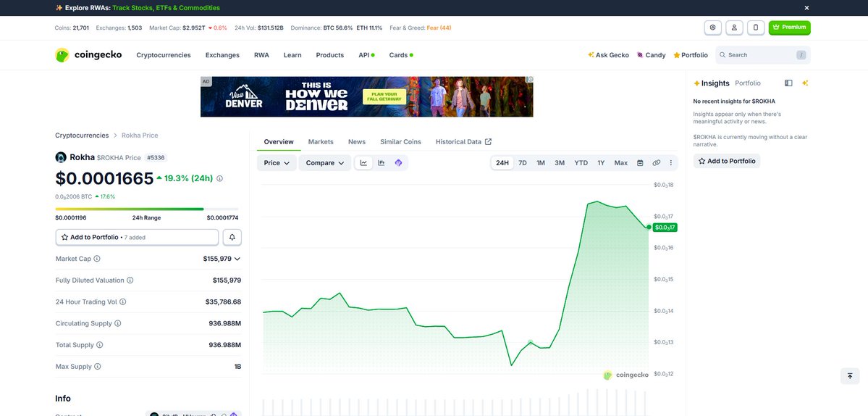
Task: Open the Price dropdown
Action: pyautogui.click(x=277, y=163)
